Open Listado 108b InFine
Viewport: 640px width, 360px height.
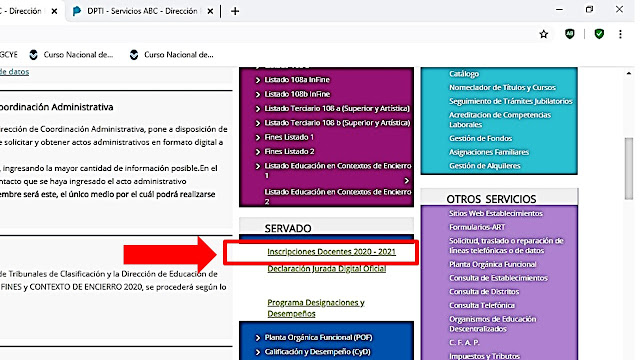pyautogui.click(x=297, y=94)
